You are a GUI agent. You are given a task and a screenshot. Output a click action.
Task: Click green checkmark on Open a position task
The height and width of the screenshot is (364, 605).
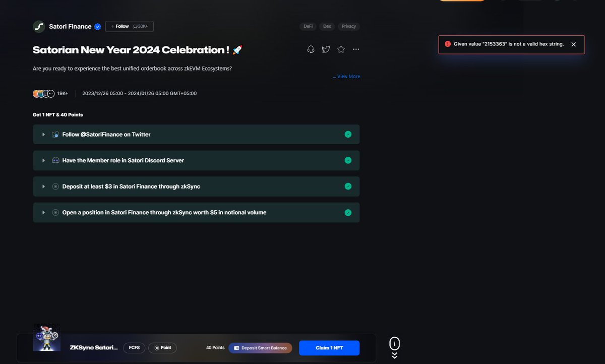pyautogui.click(x=348, y=212)
